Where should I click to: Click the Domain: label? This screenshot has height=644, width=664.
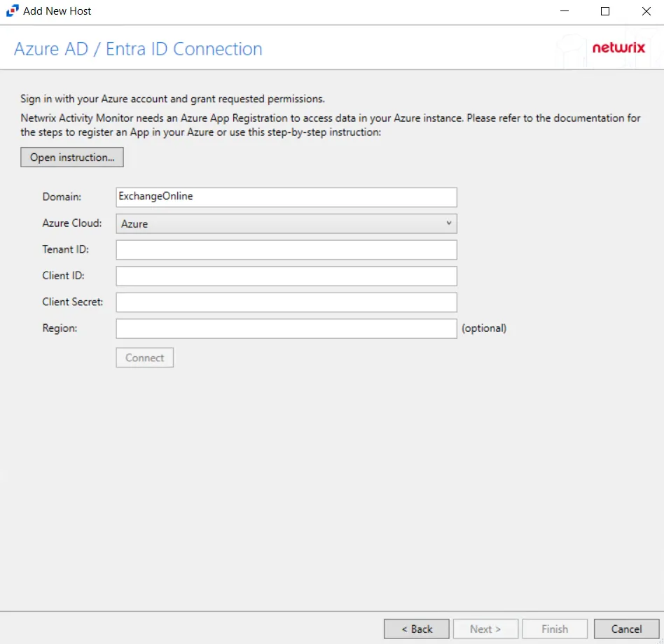pos(62,197)
